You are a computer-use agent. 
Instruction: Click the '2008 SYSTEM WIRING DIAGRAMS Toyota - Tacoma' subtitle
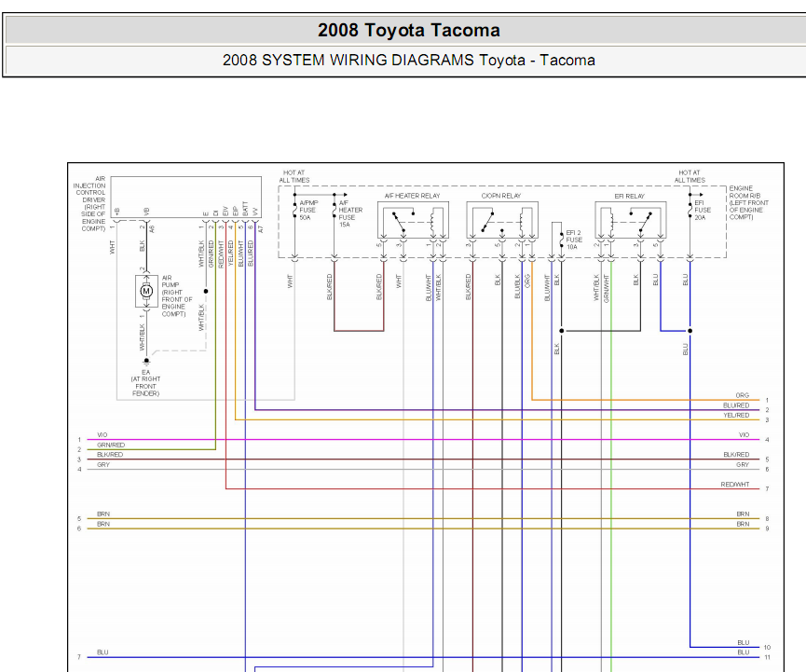pyautogui.click(x=409, y=61)
